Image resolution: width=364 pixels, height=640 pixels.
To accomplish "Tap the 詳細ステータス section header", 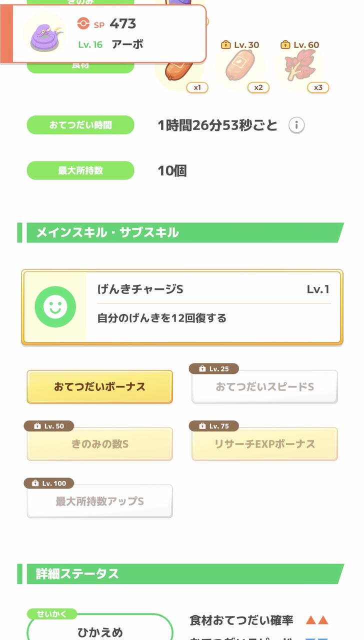I will (x=181, y=574).
